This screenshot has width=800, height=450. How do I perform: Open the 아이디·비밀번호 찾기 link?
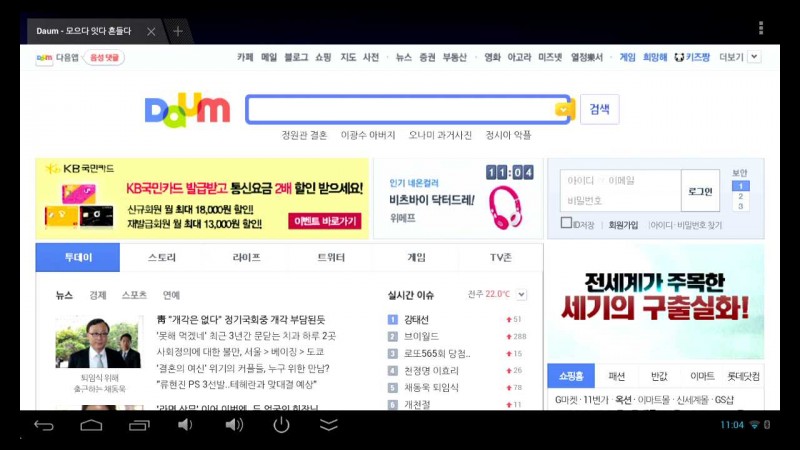click(x=686, y=225)
